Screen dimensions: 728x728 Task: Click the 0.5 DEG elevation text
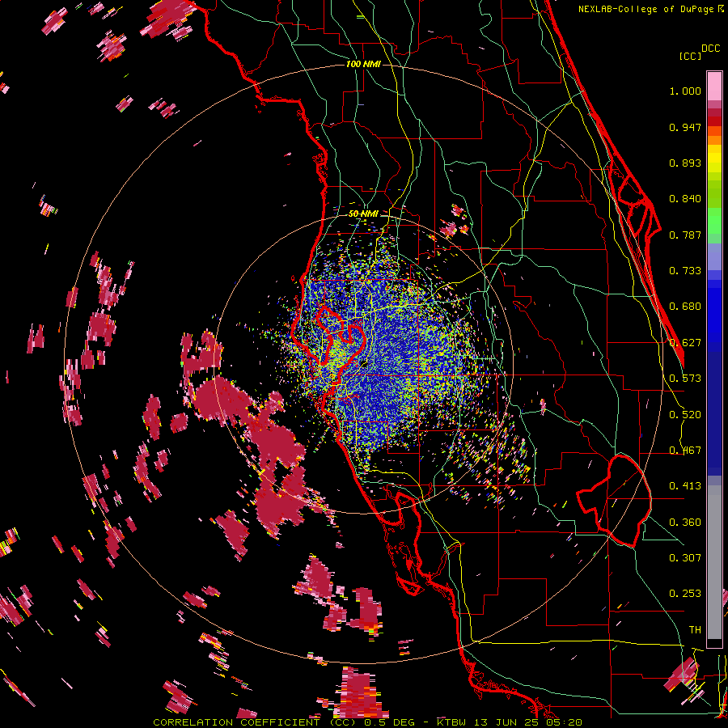tap(392, 722)
